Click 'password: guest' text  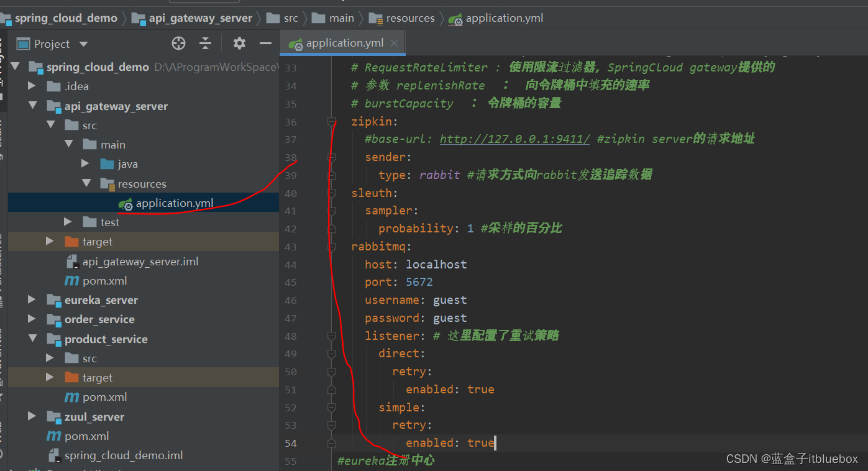point(416,318)
